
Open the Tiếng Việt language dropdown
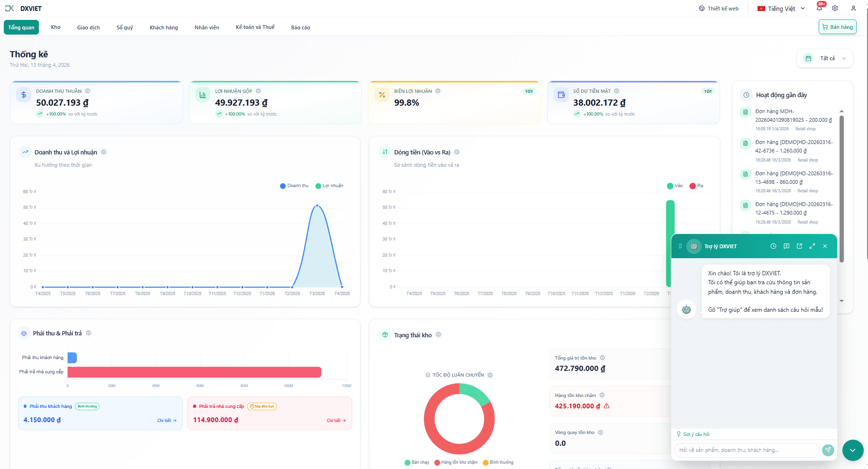(781, 9)
